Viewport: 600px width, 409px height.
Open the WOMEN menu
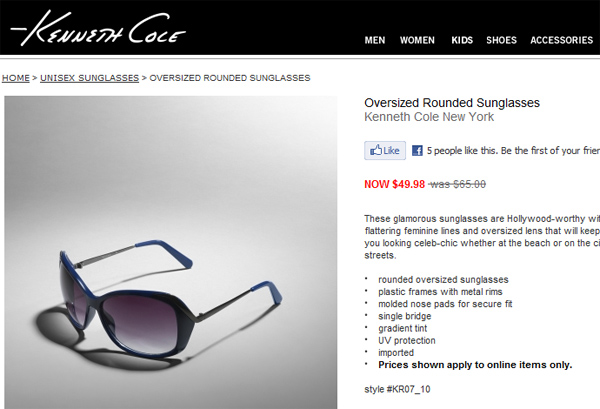coord(417,40)
